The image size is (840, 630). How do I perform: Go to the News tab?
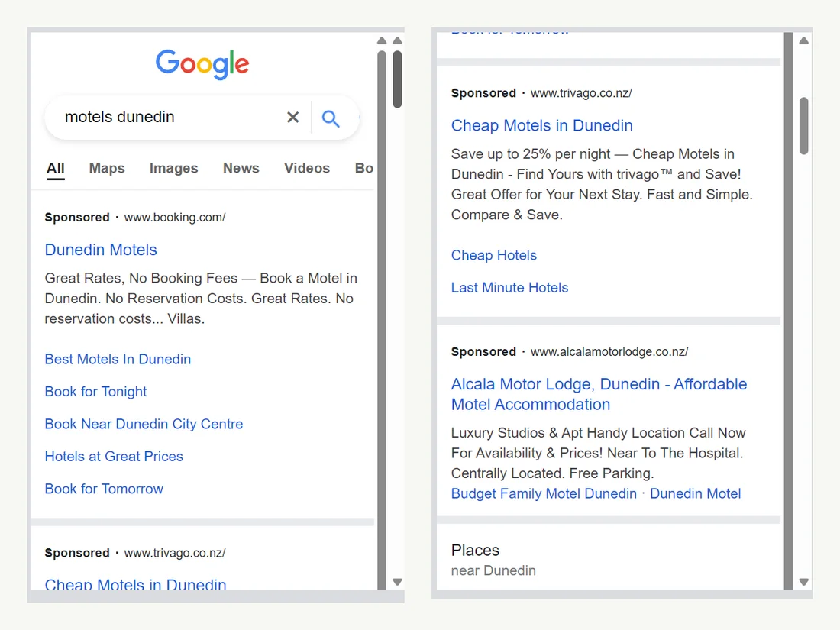241,168
